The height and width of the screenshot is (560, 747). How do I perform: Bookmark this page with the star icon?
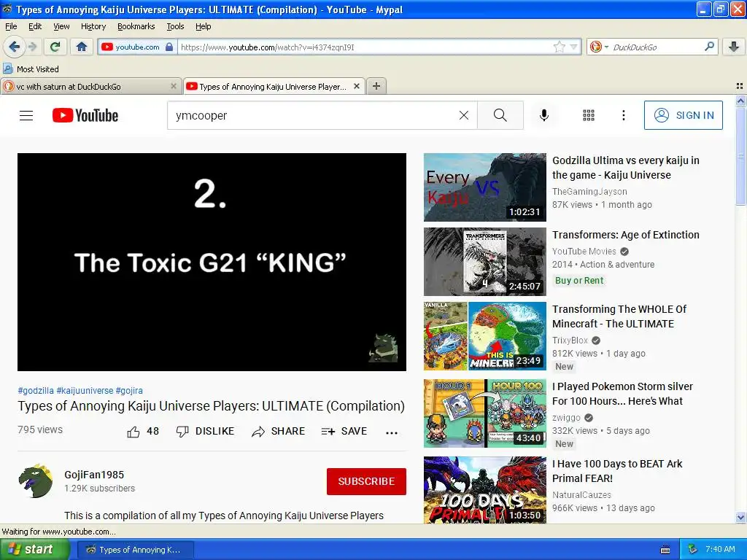tap(560, 47)
